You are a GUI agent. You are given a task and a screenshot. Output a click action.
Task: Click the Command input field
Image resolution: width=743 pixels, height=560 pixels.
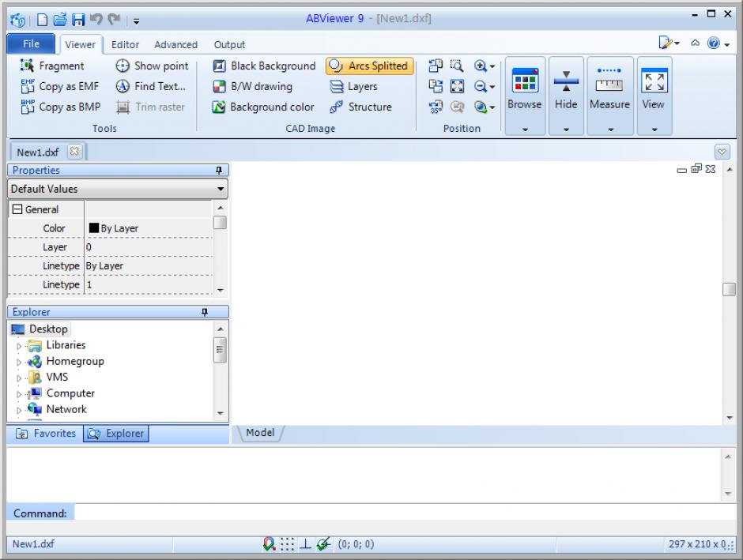(405, 513)
